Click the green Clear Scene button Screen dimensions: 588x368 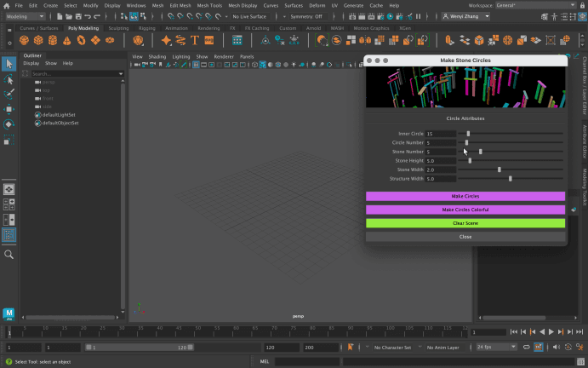[x=465, y=223]
